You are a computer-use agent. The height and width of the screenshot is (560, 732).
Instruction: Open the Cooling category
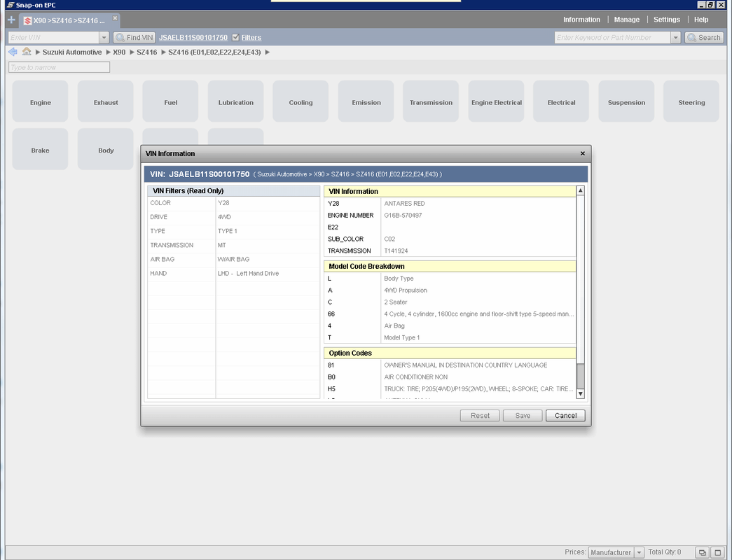(301, 101)
